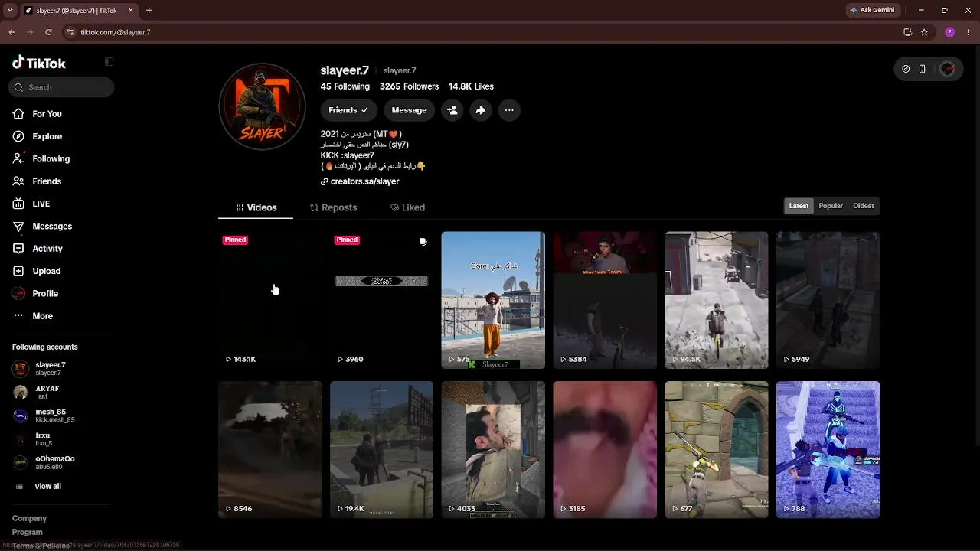Play the video with 788 views
This screenshot has height=551, width=980.
tap(828, 450)
